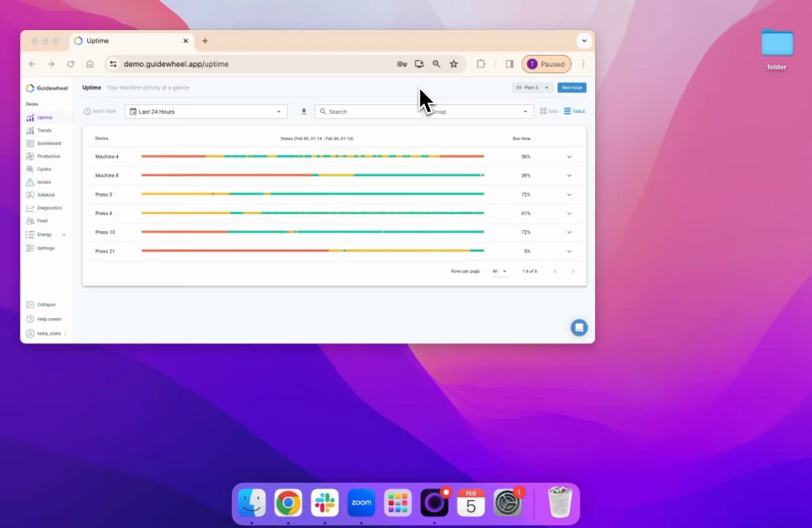The image size is (812, 528).
Task: Click the Device column header
Action: coord(101,139)
